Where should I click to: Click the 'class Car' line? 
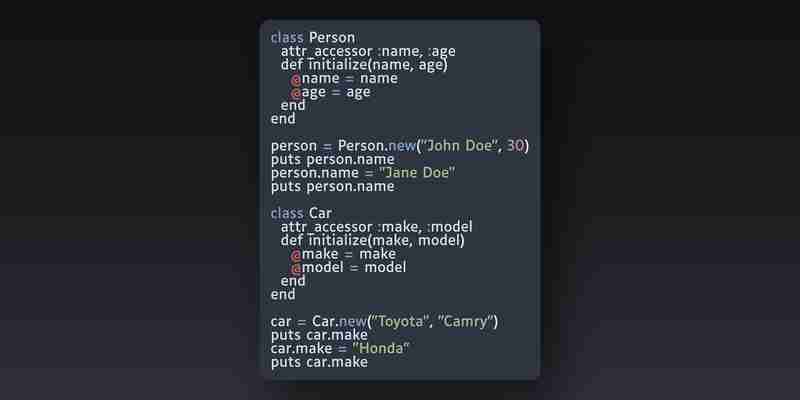pos(301,213)
